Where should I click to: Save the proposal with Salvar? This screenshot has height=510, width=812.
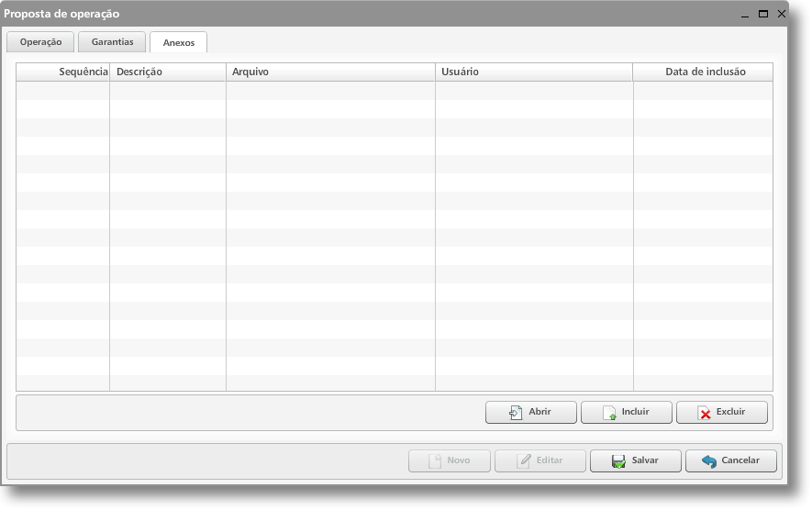(x=636, y=460)
